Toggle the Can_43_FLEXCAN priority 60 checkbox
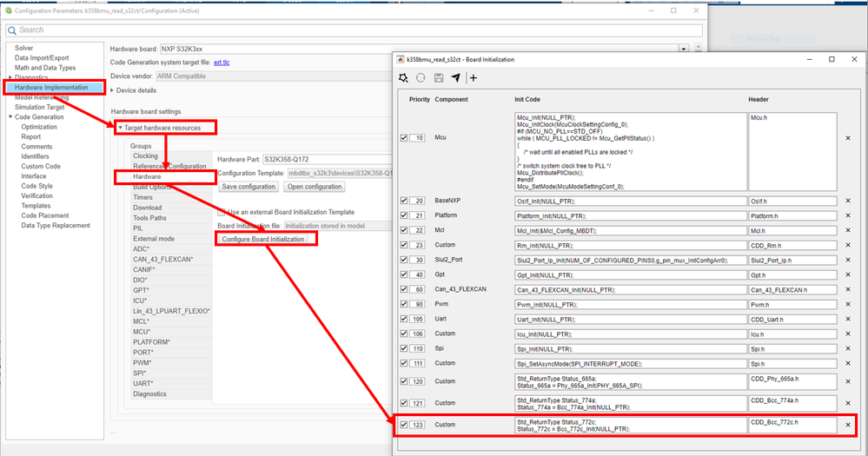Image resolution: width=868 pixels, height=456 pixels. point(403,289)
